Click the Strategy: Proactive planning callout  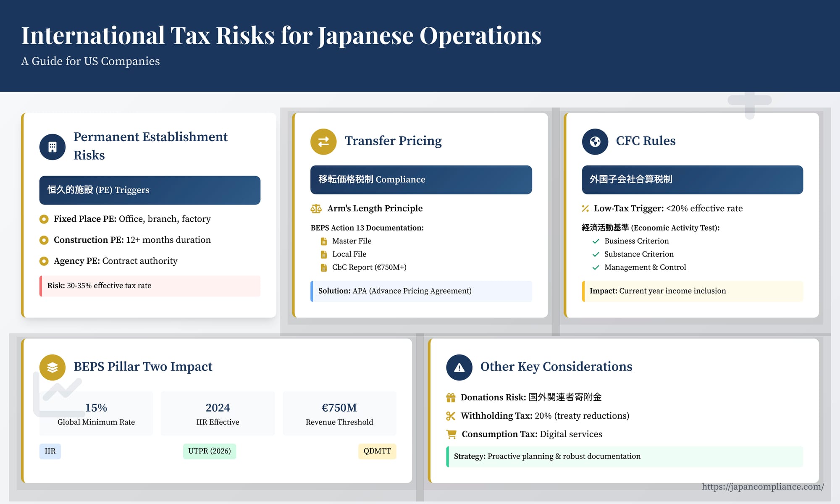[625, 457]
